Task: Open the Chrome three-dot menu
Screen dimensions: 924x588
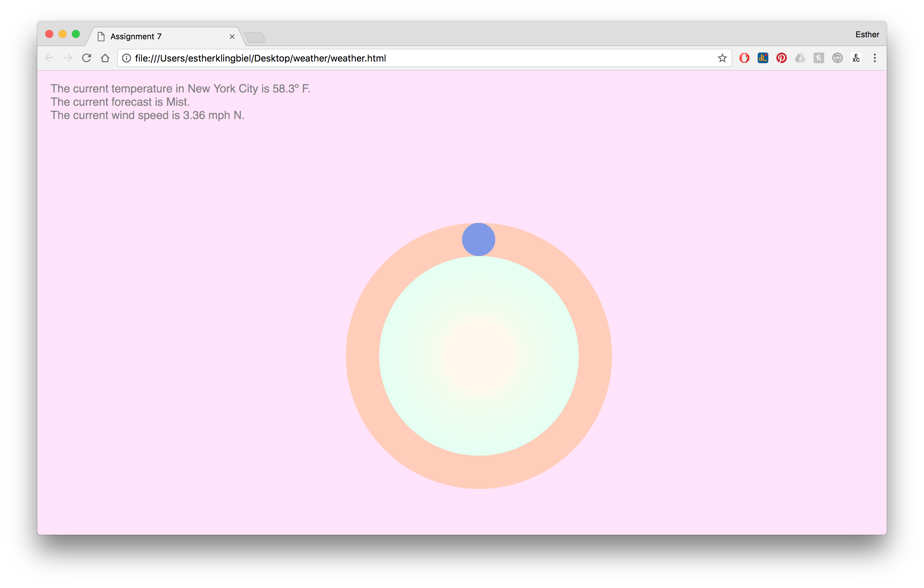Action: (874, 58)
